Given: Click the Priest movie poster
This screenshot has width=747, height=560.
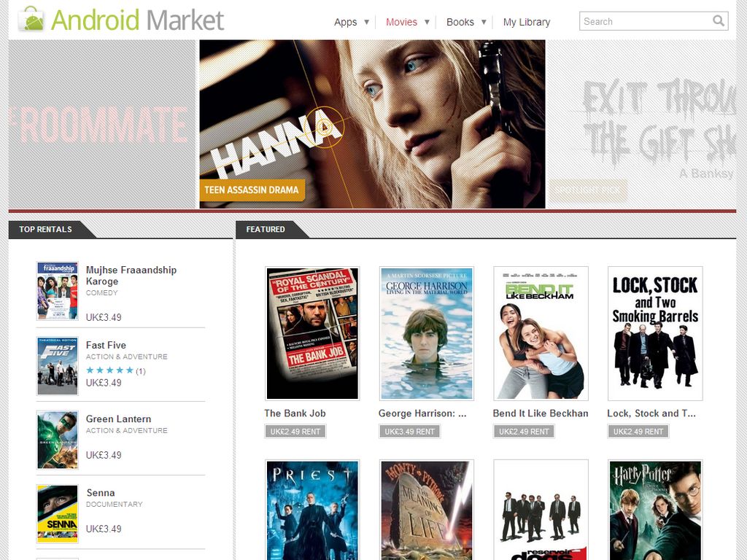Looking at the screenshot, I should pyautogui.click(x=312, y=508).
